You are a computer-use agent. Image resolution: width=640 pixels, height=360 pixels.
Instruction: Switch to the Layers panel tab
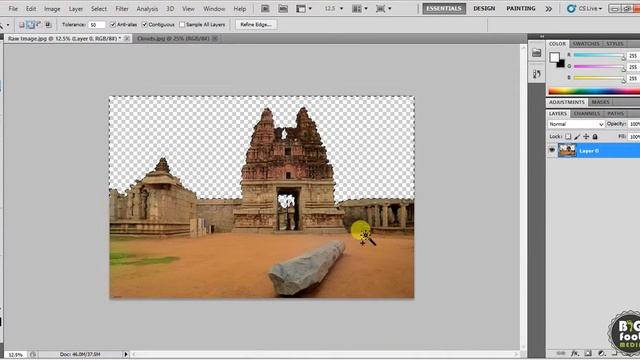[x=558, y=113]
